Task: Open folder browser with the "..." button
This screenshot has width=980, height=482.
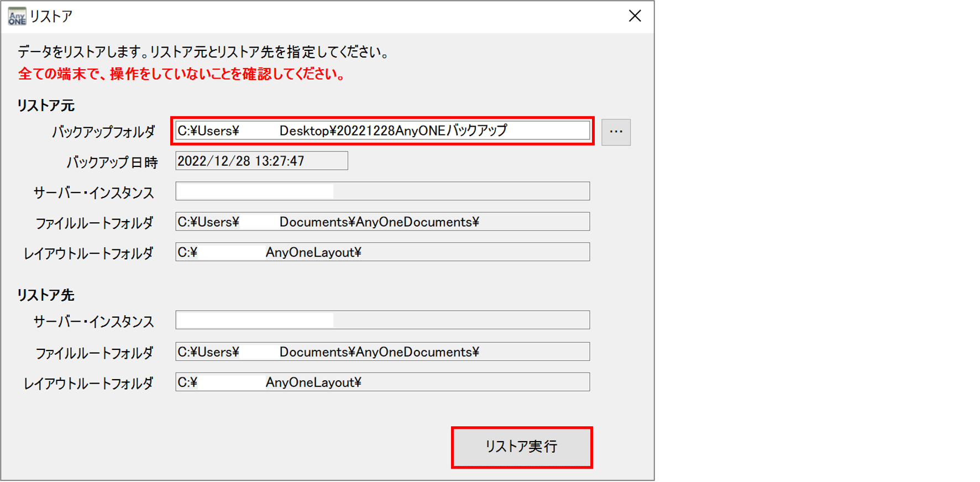Action: (616, 132)
